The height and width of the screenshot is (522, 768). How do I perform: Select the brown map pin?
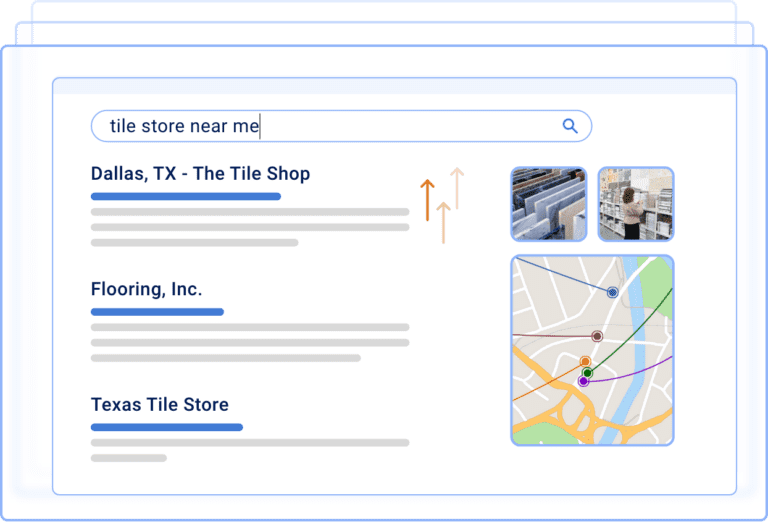[597, 337]
